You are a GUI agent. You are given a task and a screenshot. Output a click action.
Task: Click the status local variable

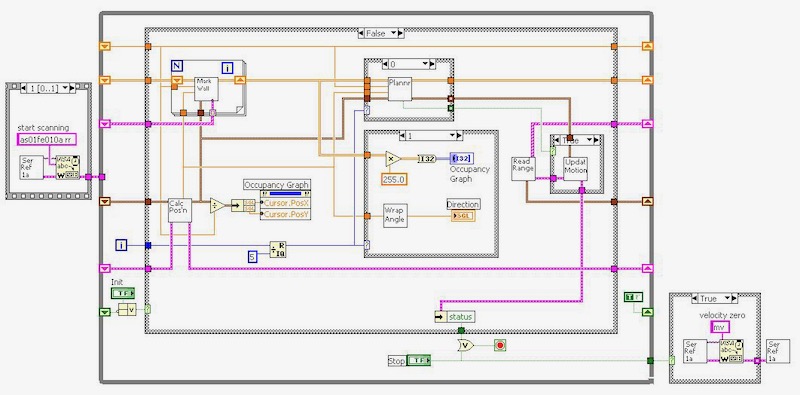pyautogui.click(x=455, y=317)
